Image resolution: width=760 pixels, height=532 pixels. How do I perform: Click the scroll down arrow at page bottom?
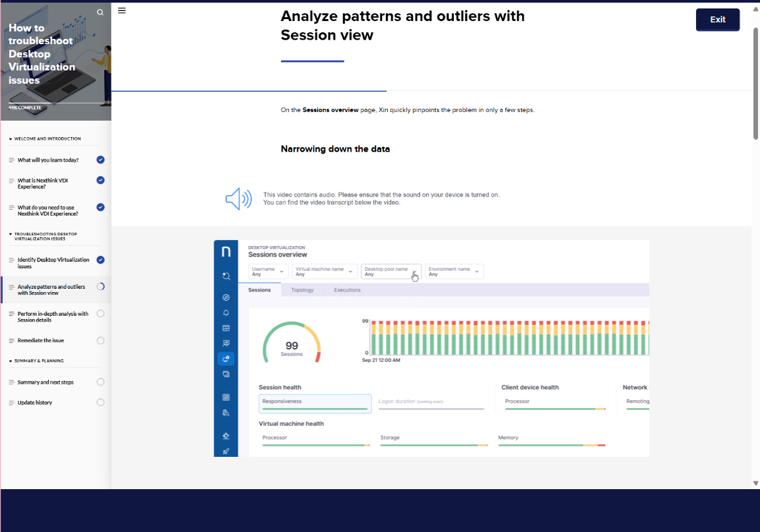pyautogui.click(x=755, y=483)
